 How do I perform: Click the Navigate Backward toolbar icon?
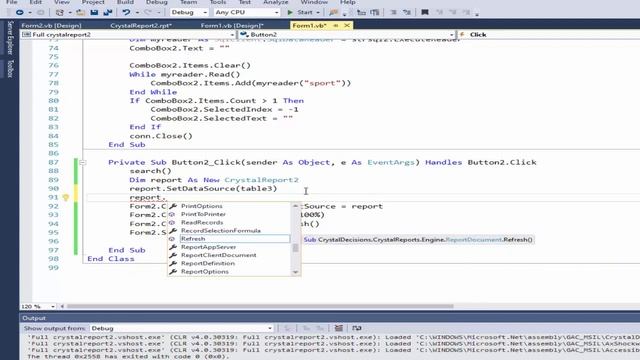tap(19, 12)
